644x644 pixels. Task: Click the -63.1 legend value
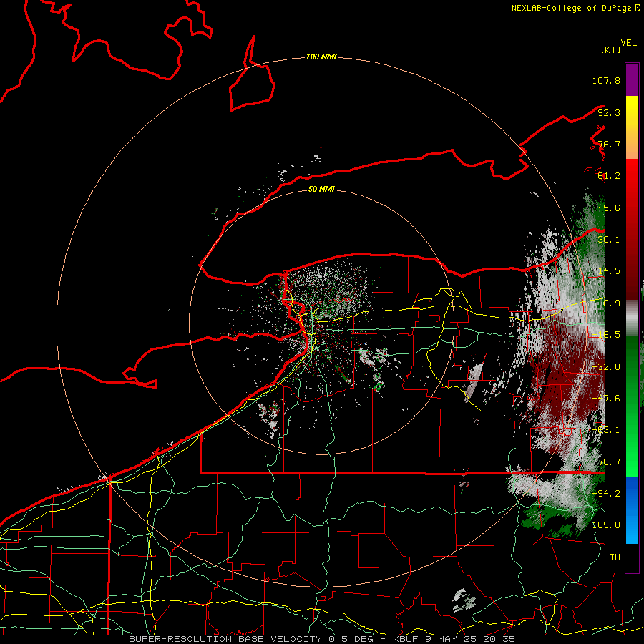pos(606,430)
